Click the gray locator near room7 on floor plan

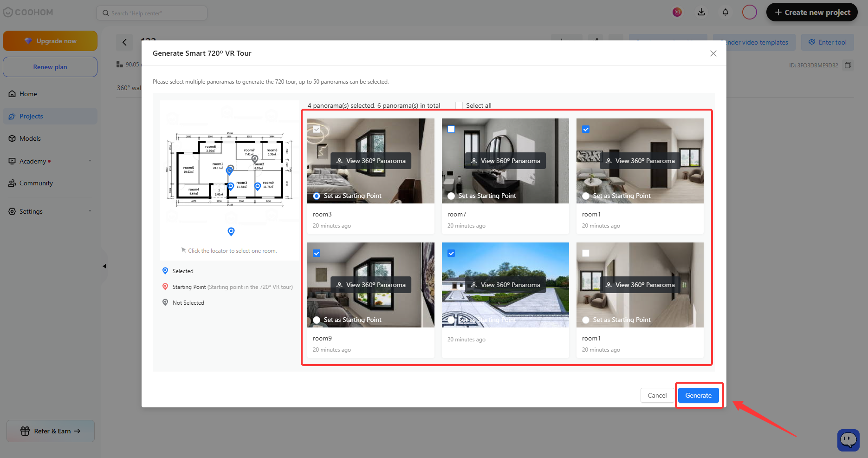255,159
